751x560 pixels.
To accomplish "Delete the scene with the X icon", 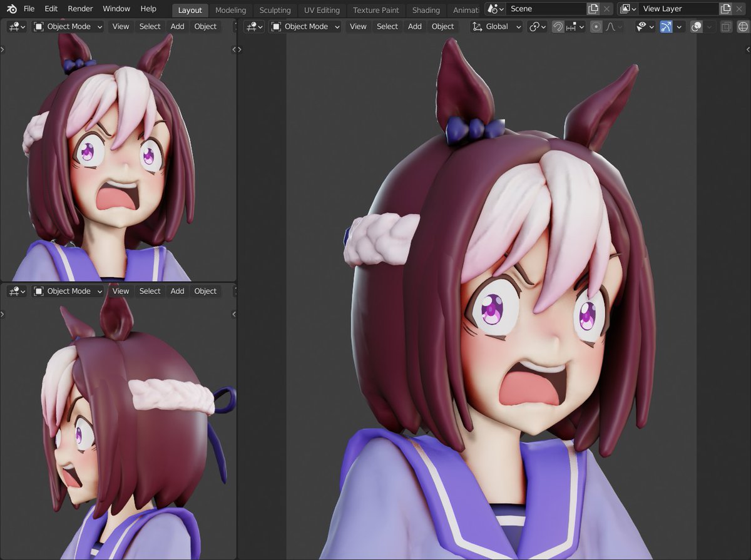I will (606, 9).
